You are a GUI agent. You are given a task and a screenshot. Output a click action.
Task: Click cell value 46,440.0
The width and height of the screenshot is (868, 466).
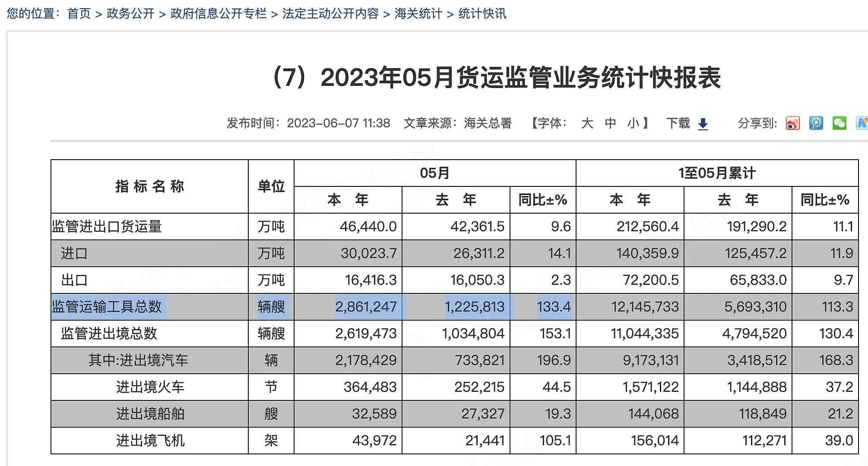[x=368, y=227]
